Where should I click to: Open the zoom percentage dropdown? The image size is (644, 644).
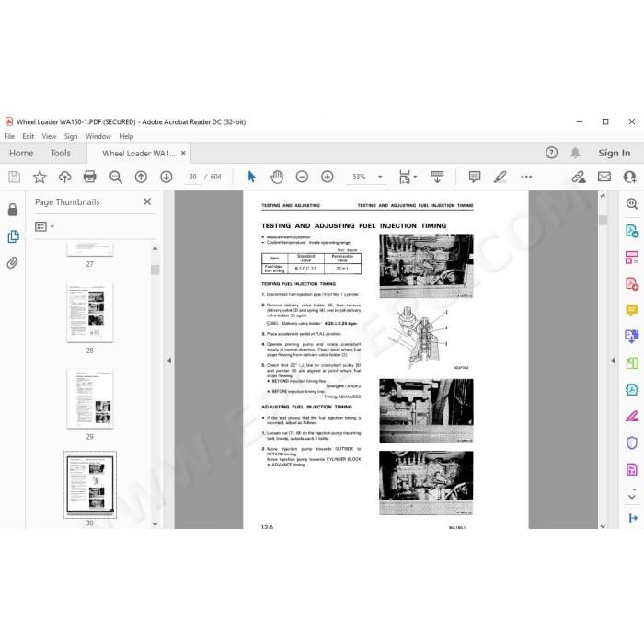click(x=380, y=177)
